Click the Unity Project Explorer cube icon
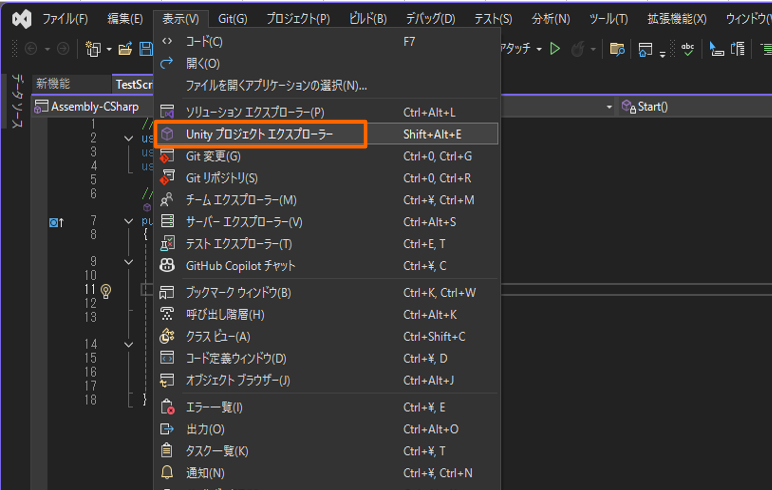Screen dimensions: 772x490 [168, 134]
